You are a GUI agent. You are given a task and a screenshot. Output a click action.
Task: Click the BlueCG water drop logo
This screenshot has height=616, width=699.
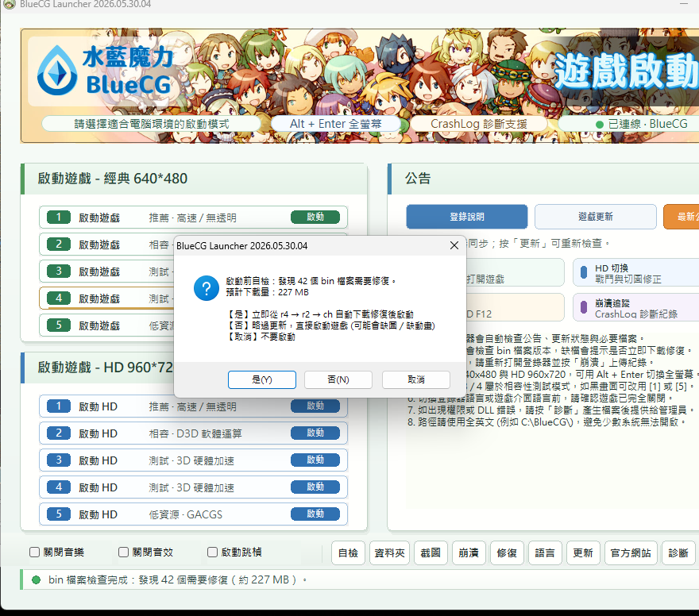click(x=57, y=71)
